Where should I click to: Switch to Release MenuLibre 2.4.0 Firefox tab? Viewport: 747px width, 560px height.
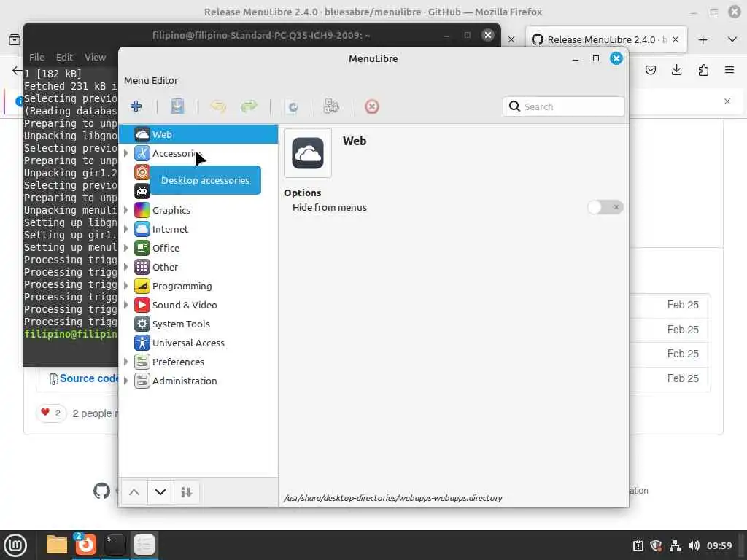pyautogui.click(x=606, y=39)
